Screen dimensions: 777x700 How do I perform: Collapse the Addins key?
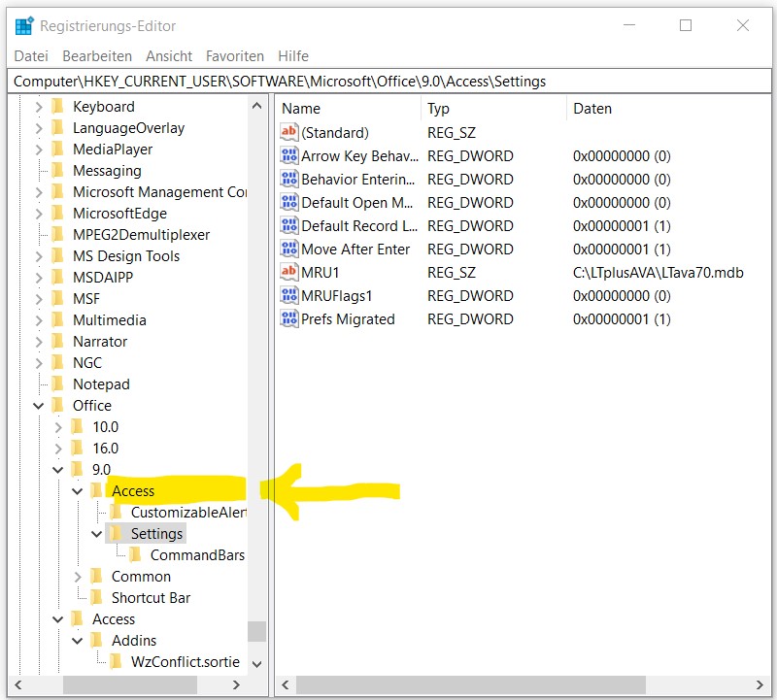click(78, 641)
